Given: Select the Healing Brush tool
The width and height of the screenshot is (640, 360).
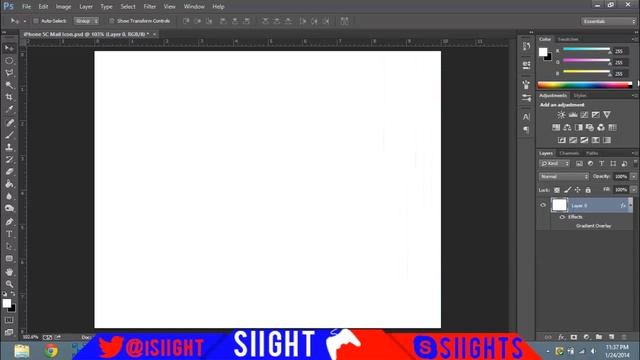Looking at the screenshot, I should 9,123.
